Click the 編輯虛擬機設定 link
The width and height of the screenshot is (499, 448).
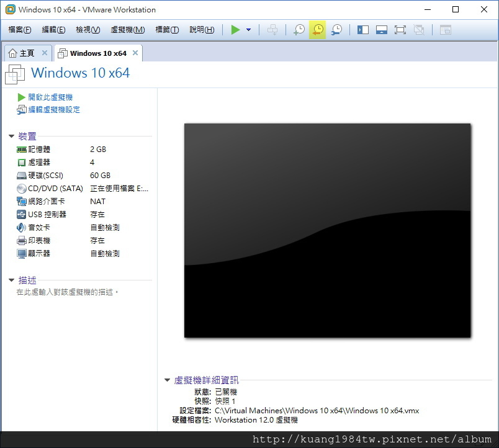(54, 110)
